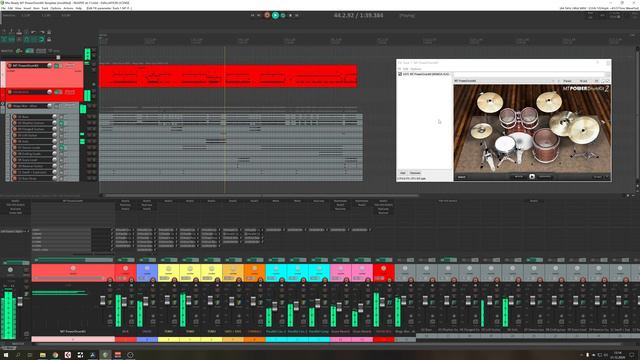Select the DRUM BUS mixer strip label
640x360 pixels.
(x=383, y=331)
